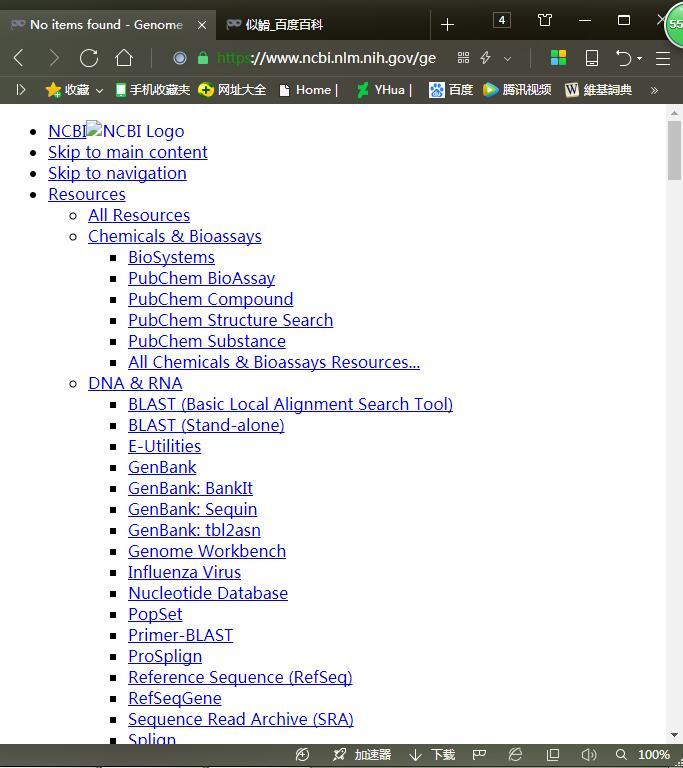The image size is (683, 768).
Task: Click the green padlock security icon
Action: 203,58
